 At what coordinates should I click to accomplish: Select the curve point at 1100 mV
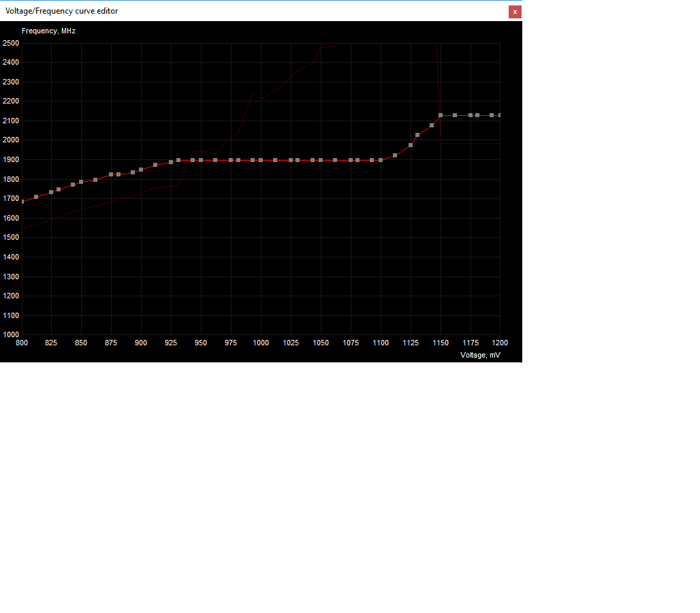click(x=381, y=160)
